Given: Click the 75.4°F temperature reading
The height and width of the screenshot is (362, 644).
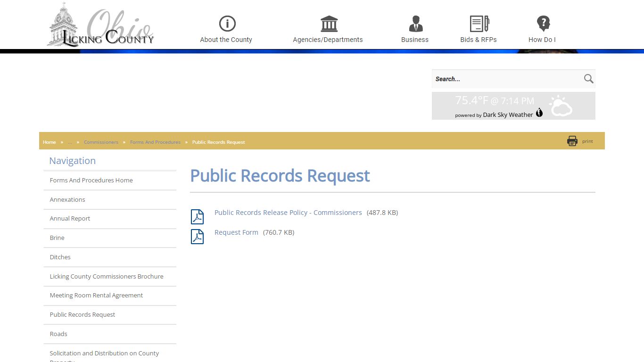Looking at the screenshot, I should click(x=471, y=100).
